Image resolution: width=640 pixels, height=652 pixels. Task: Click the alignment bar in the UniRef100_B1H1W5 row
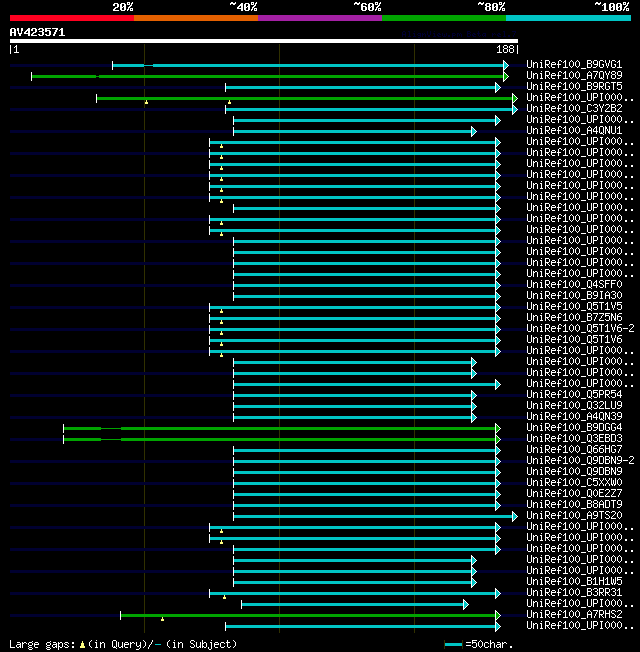pyautogui.click(x=355, y=583)
